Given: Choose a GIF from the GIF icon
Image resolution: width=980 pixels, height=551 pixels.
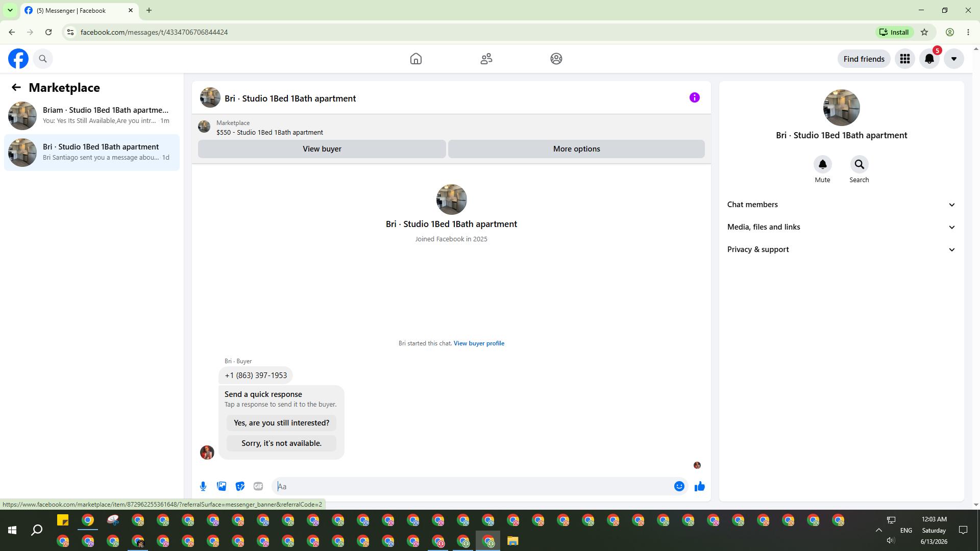Looking at the screenshot, I should tap(258, 486).
